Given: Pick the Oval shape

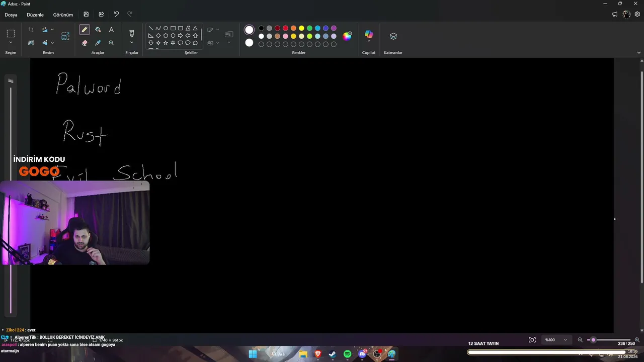Looking at the screenshot, I should 166,28.
